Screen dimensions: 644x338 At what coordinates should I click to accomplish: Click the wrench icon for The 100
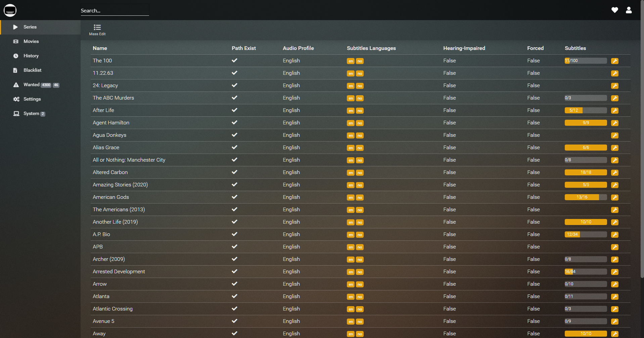coord(614,61)
